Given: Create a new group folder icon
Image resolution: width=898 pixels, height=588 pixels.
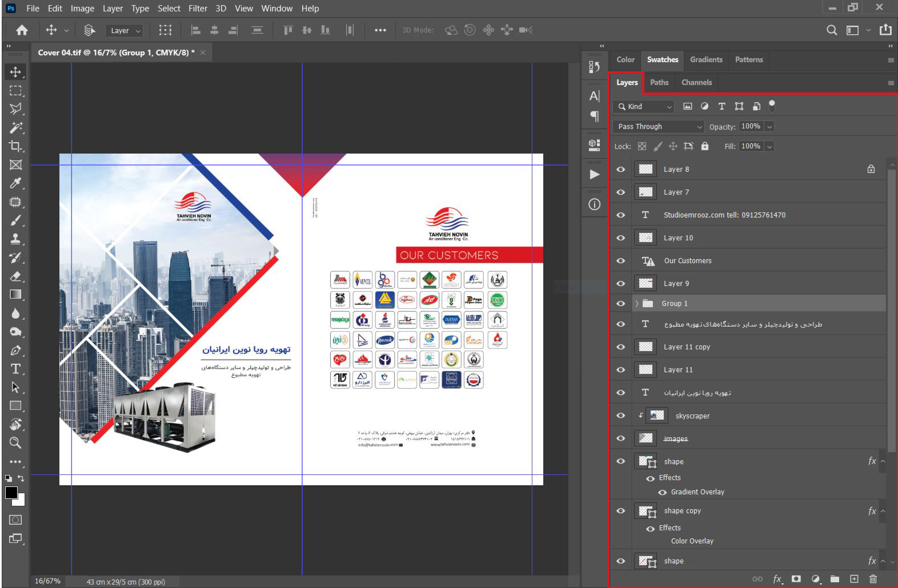Looking at the screenshot, I should (x=835, y=579).
